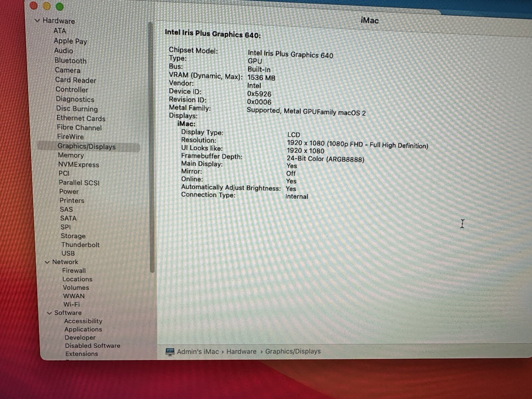Select Wi-Fi under Network

[71, 304]
